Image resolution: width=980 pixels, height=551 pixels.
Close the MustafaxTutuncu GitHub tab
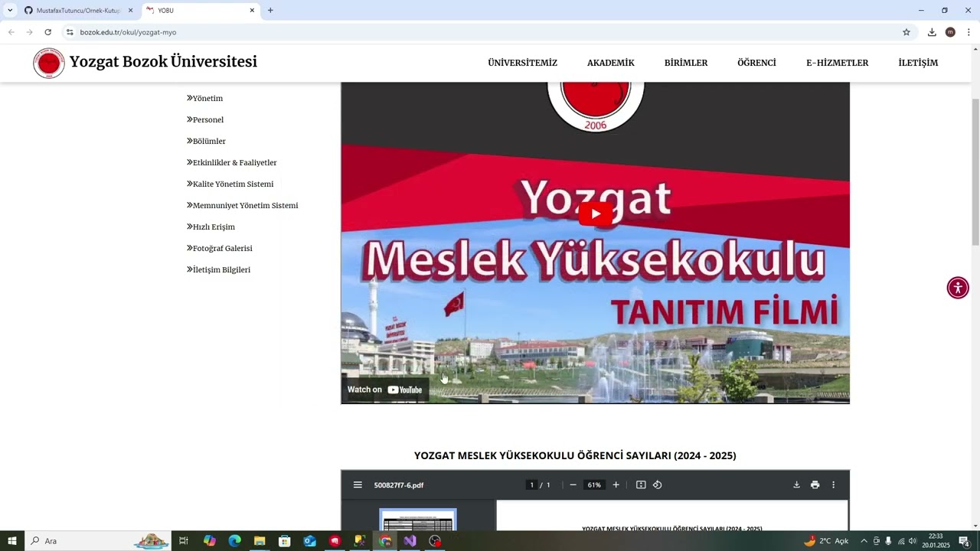(x=130, y=11)
